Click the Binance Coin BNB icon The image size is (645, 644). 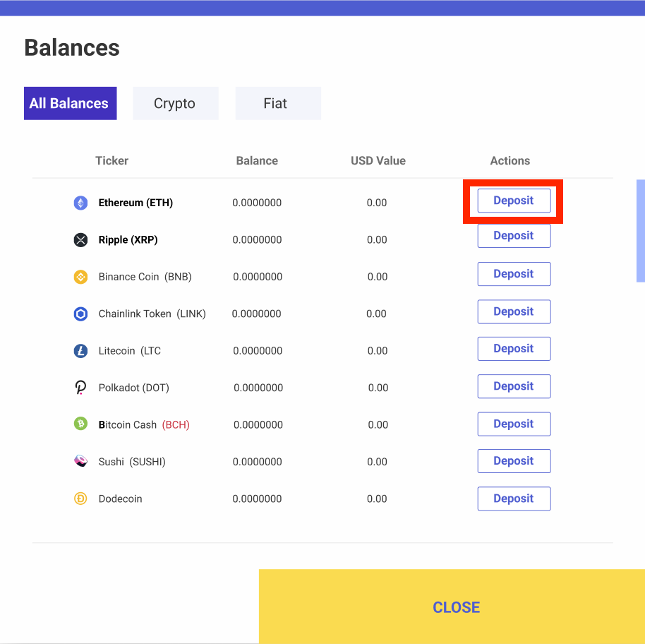(80, 277)
